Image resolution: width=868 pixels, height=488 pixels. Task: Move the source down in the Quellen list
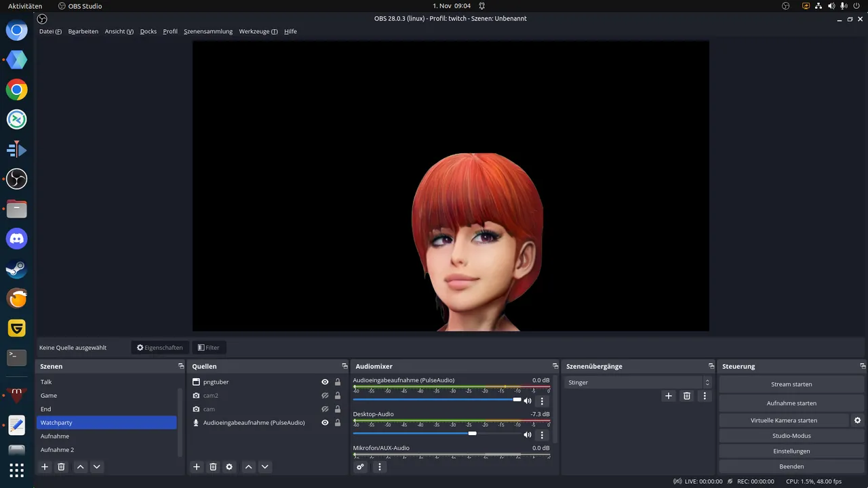point(265,467)
